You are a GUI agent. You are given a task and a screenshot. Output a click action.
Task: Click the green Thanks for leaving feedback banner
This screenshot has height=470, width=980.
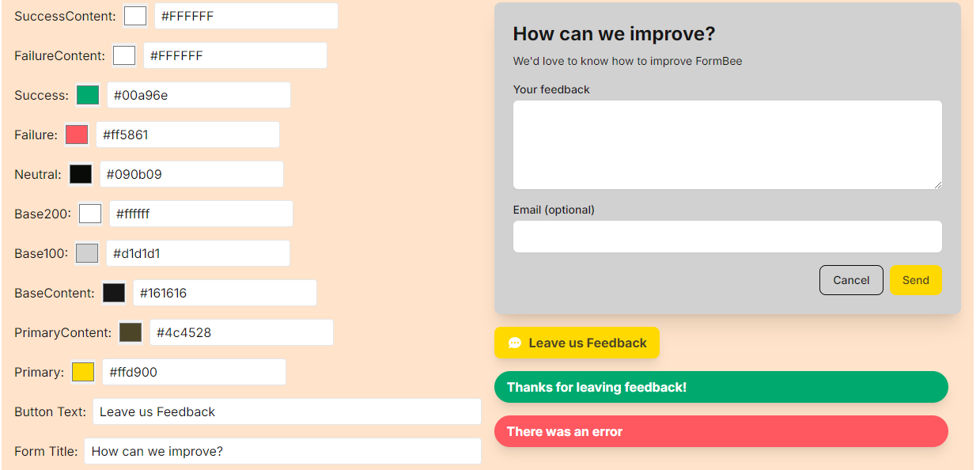pos(721,387)
